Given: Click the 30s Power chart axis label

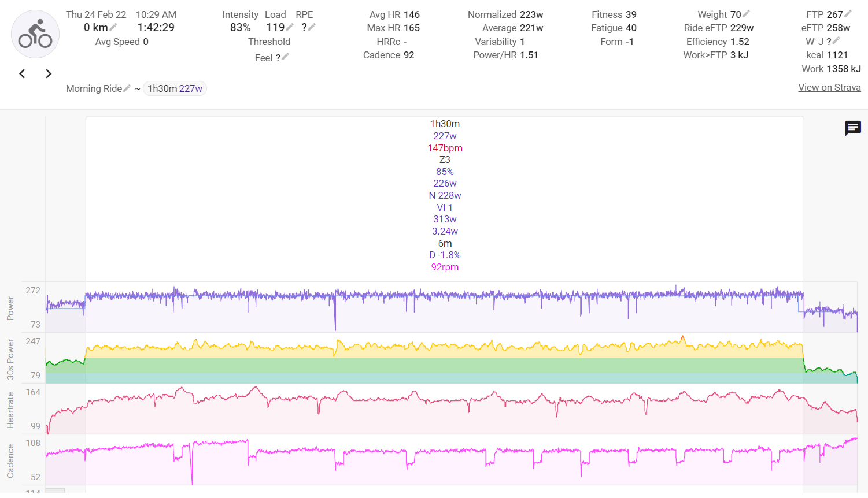Looking at the screenshot, I should click(10, 359).
